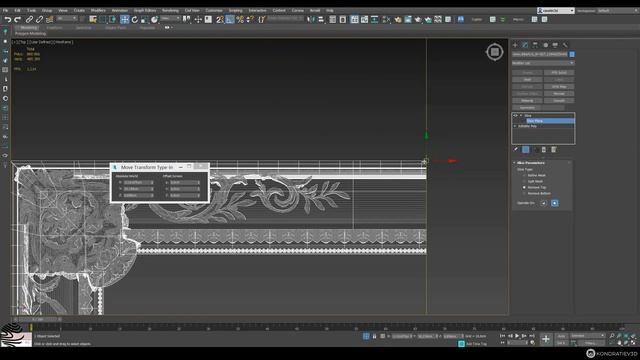The height and width of the screenshot is (360, 640).
Task: Set Operate On to polygons button
Action: pyautogui.click(x=555, y=203)
